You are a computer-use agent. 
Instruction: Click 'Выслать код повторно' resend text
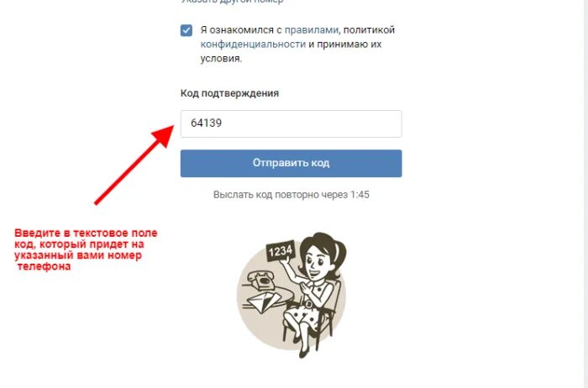[281, 195]
